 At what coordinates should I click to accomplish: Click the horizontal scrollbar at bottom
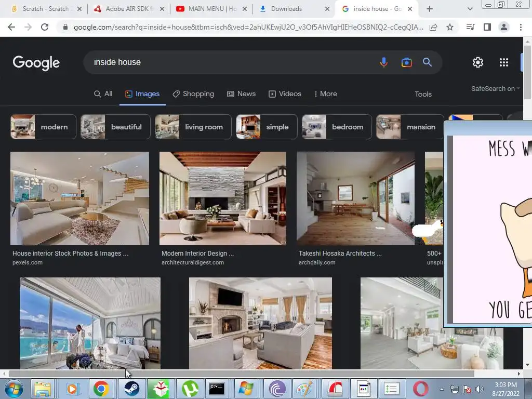[x=241, y=374]
